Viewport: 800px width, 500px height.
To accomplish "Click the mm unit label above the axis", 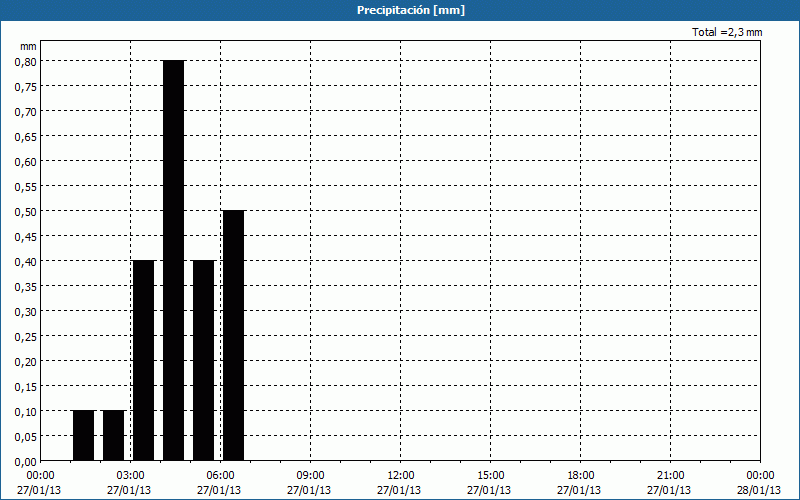I will 28,46.
